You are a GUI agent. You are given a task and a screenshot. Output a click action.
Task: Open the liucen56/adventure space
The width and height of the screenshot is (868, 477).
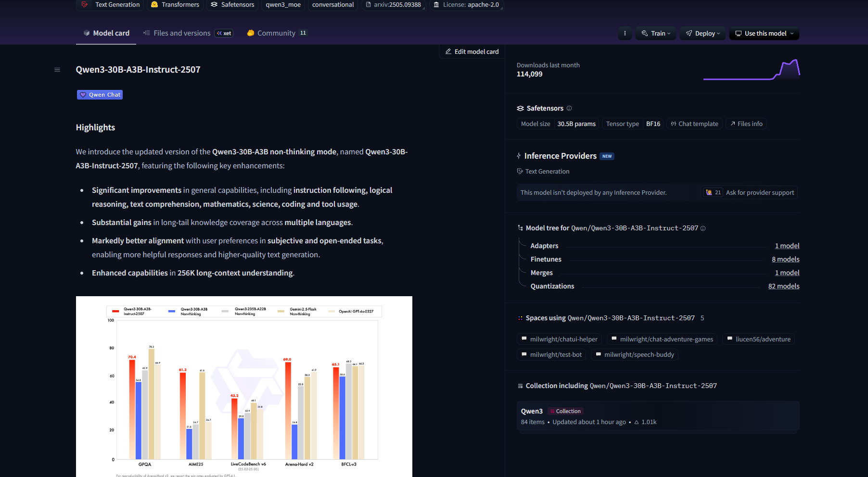[759, 339]
